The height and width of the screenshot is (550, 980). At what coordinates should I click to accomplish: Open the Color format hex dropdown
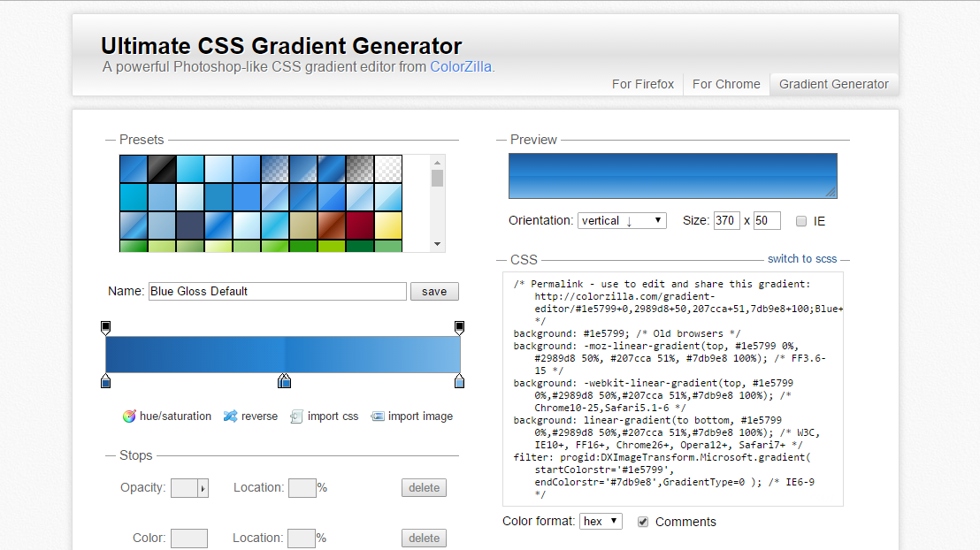[x=601, y=522]
